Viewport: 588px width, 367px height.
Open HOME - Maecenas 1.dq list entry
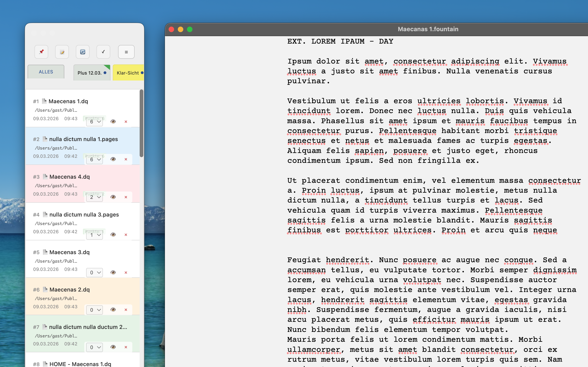80,364
